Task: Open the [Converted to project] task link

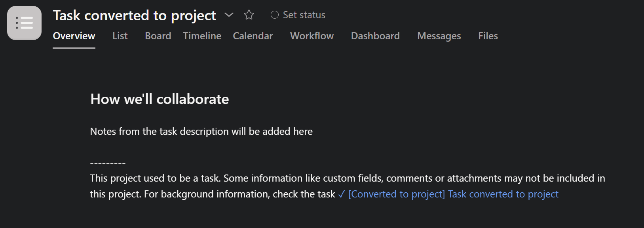Action: (x=453, y=194)
